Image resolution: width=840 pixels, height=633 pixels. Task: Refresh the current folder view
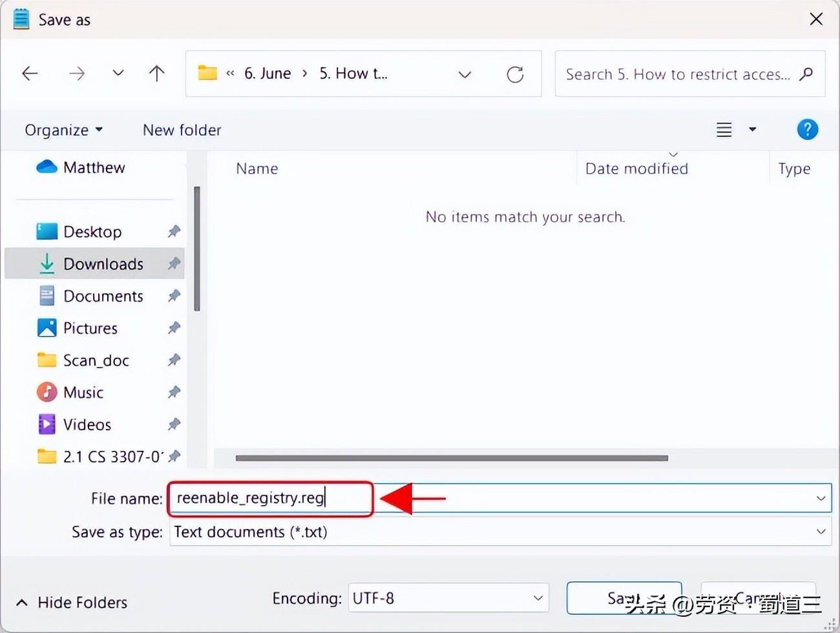tap(515, 74)
